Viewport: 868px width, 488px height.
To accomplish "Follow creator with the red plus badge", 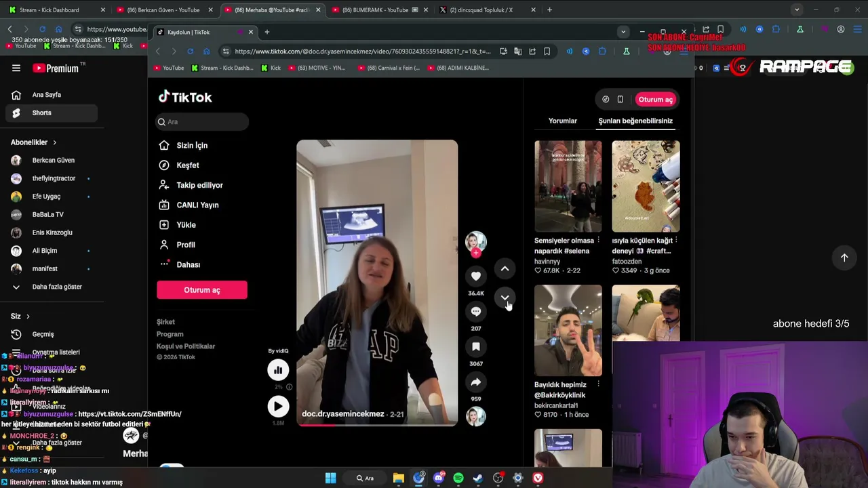I will tap(476, 253).
